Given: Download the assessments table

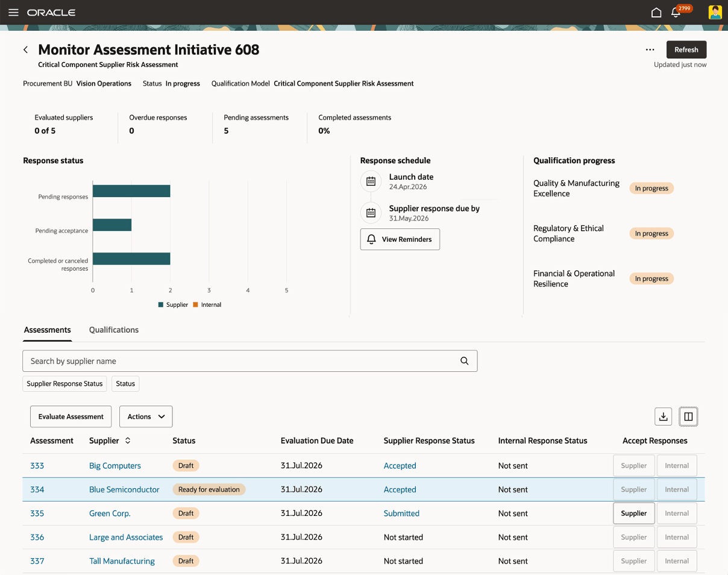Looking at the screenshot, I should [x=663, y=416].
